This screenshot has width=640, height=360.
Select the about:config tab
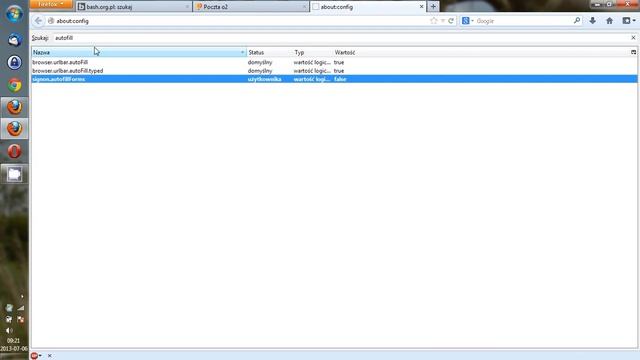coord(368,7)
